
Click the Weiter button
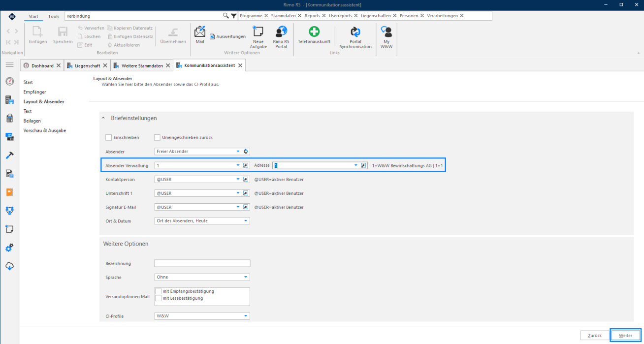pyautogui.click(x=625, y=335)
